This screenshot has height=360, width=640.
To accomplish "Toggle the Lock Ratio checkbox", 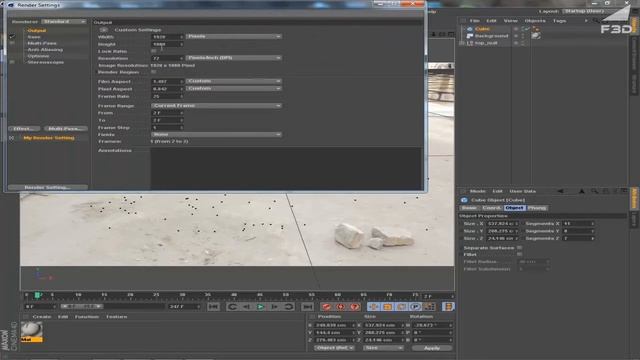I will pos(153,51).
